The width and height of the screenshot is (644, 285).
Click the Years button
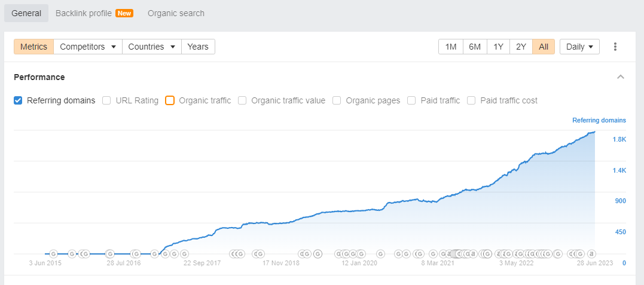[x=198, y=47]
